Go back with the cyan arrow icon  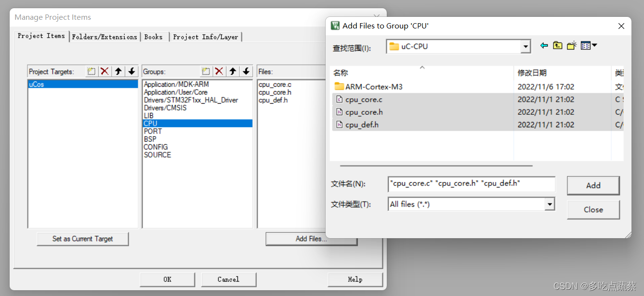[544, 45]
